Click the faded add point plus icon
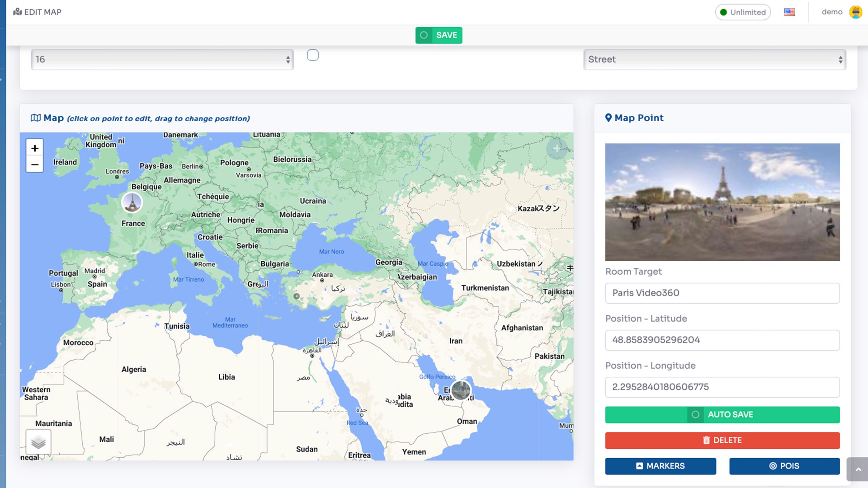Screen dimensions: 868x488 point(557,148)
